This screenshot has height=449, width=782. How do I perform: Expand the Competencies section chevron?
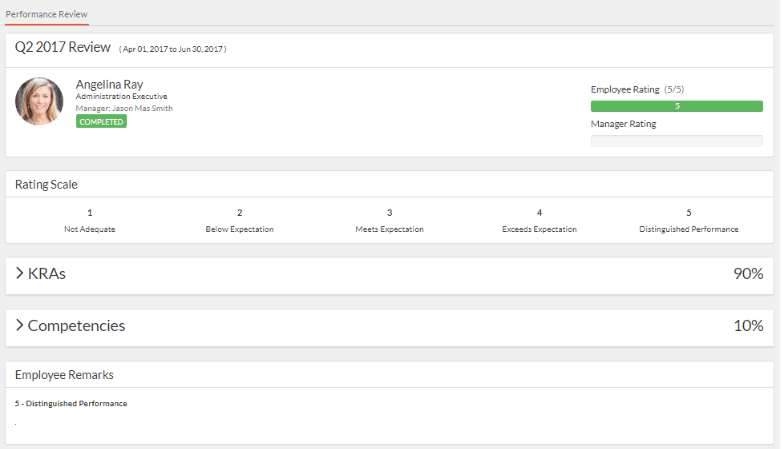click(19, 325)
